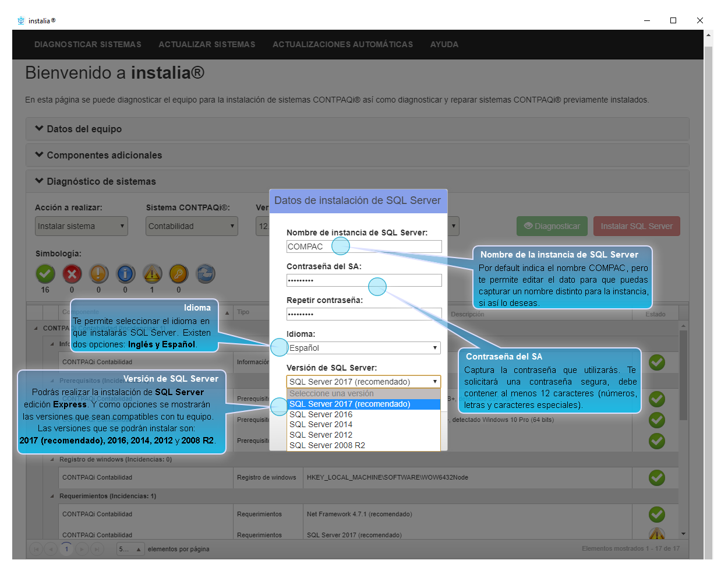The width and height of the screenshot is (728, 574).
Task: Open the Acción a realizar dropdown
Action: [x=82, y=226]
